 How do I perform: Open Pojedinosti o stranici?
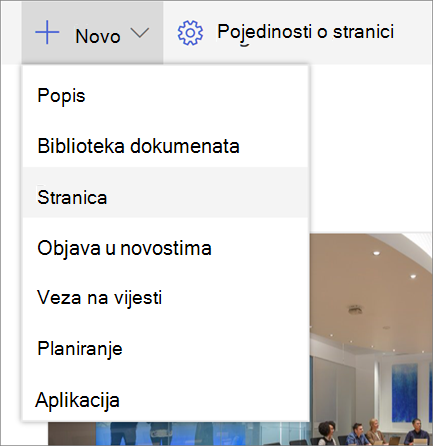coord(305,32)
